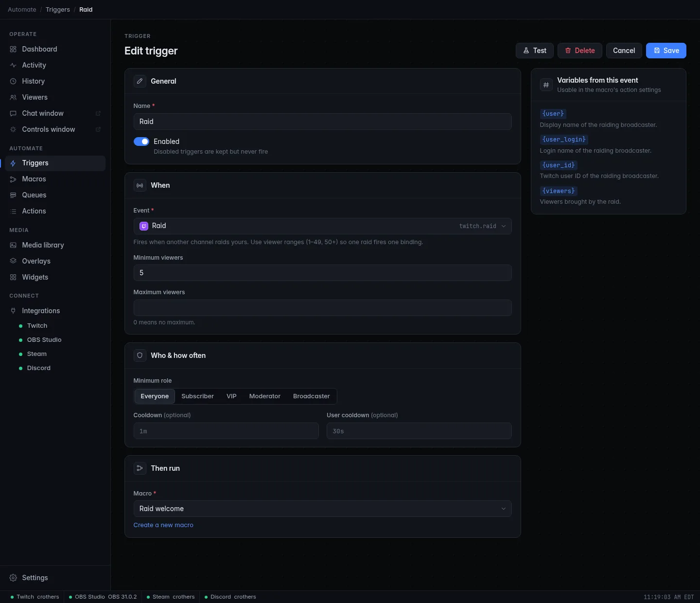700x603 pixels.
Task: Click the Media library image icon
Action: pyautogui.click(x=13, y=245)
